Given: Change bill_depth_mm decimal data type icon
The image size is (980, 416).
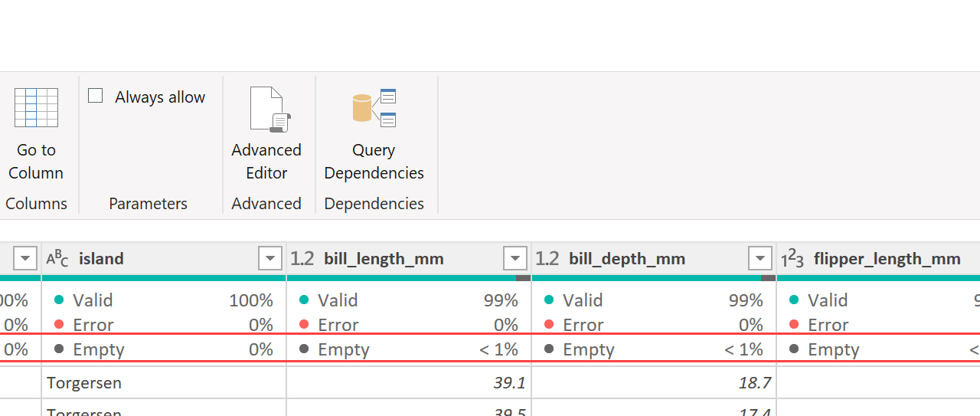Looking at the screenshot, I should [x=547, y=259].
